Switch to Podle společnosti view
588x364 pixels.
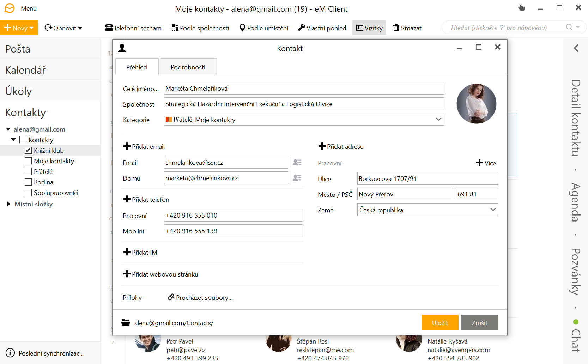200,28
